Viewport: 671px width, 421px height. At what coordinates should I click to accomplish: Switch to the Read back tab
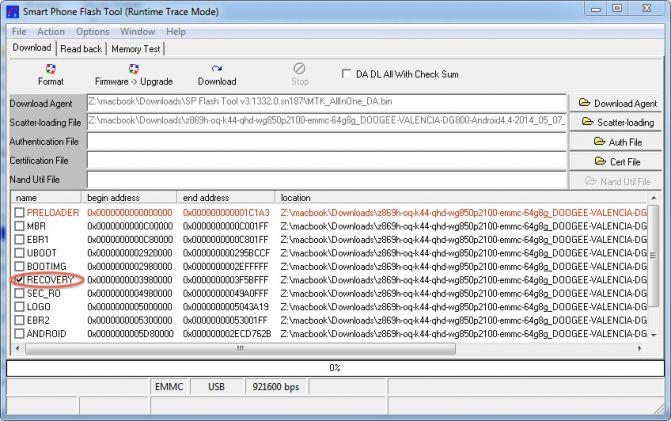(81, 49)
